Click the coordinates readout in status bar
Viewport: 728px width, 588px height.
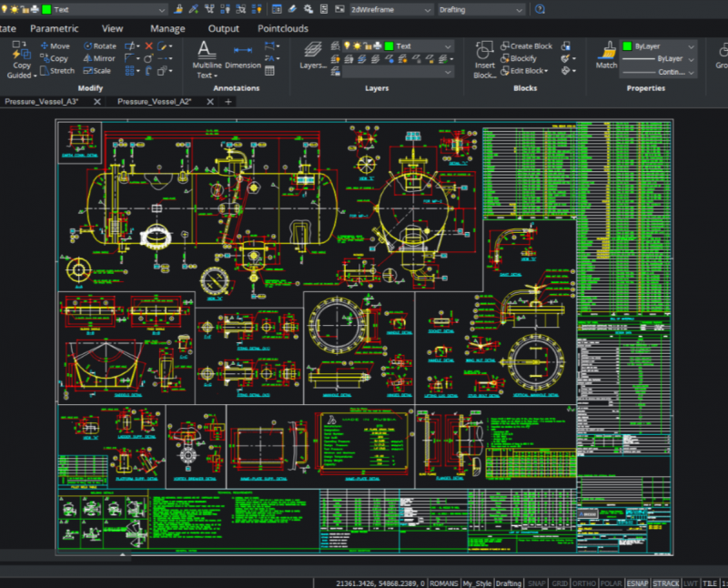click(x=380, y=583)
